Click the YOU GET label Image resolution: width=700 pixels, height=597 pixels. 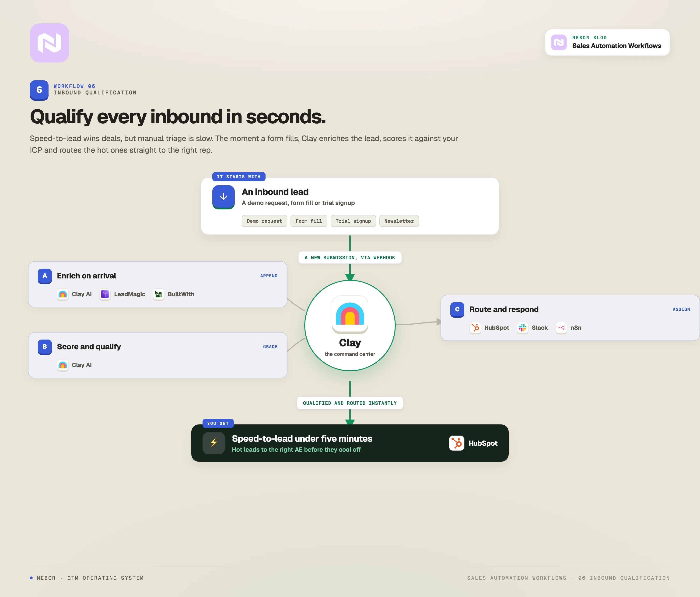click(218, 423)
